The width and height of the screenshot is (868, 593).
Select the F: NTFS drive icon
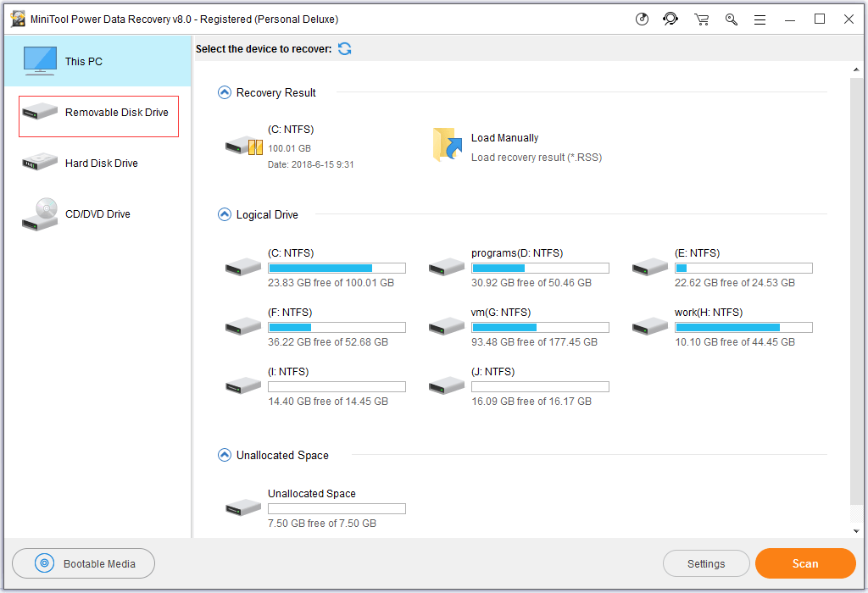tap(243, 326)
